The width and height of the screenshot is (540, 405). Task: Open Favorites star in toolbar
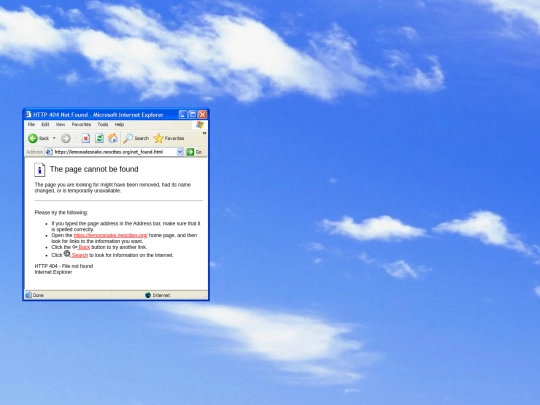[169, 138]
